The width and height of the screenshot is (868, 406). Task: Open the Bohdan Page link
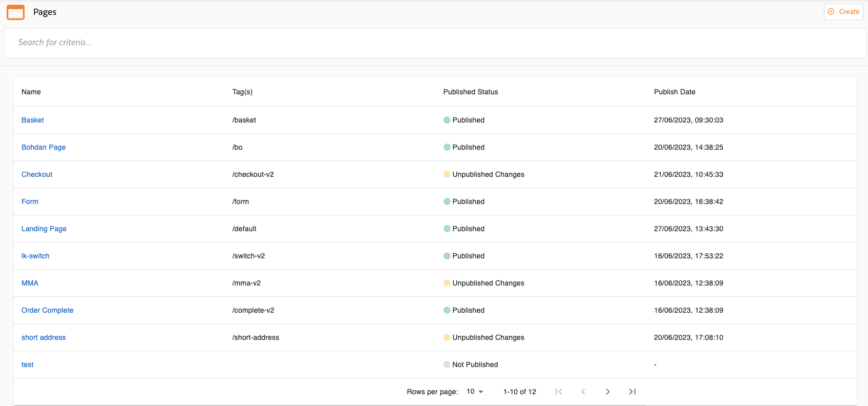tap(44, 147)
